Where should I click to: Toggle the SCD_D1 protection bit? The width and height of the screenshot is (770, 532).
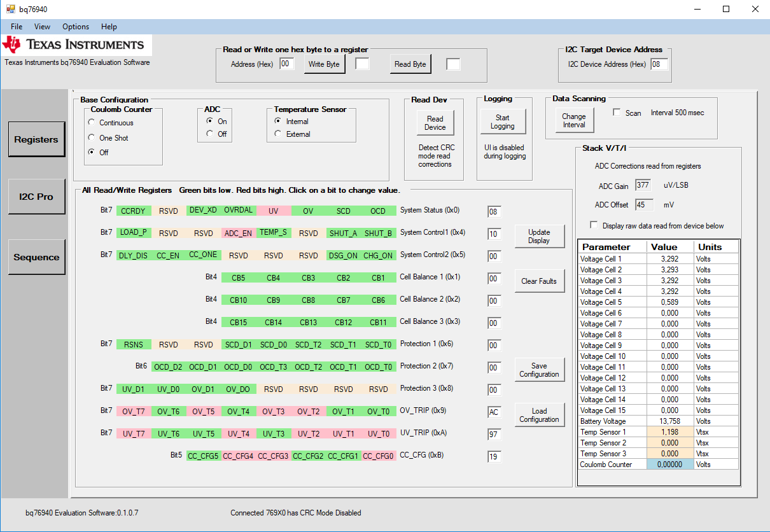click(x=239, y=344)
